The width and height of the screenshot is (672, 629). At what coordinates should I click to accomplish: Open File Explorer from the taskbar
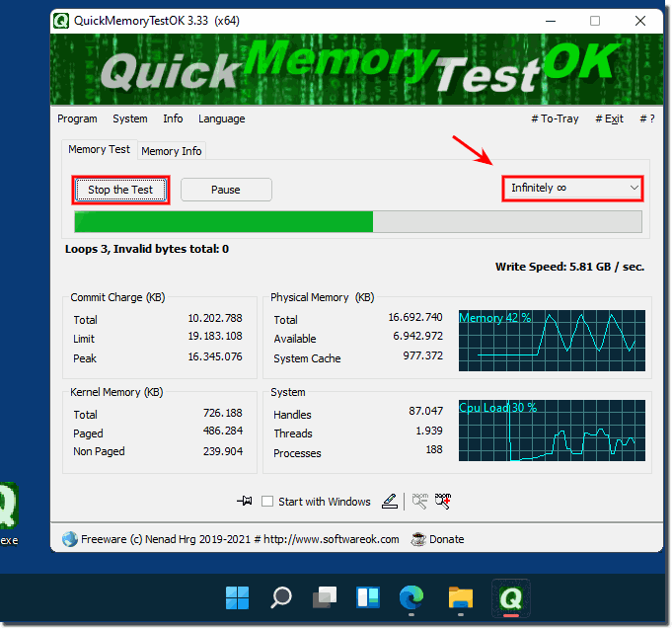(461, 597)
